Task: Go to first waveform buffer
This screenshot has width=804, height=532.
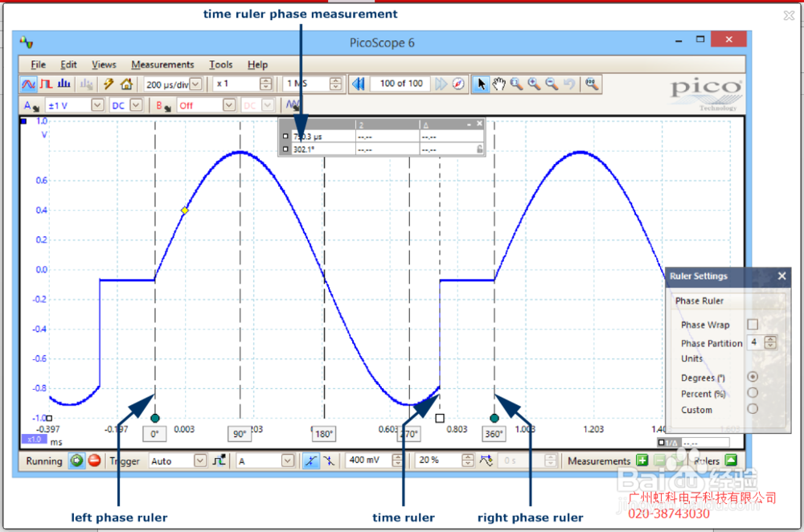Action: [x=359, y=84]
